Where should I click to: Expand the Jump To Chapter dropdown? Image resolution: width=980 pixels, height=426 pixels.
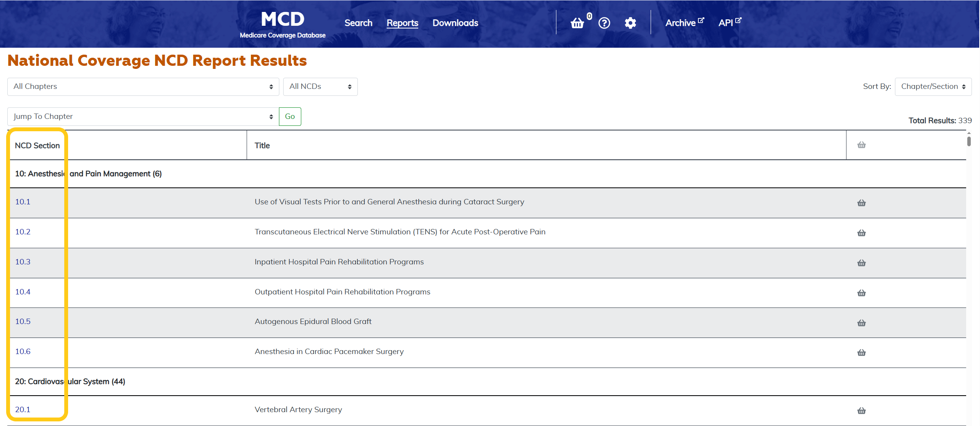coord(143,117)
